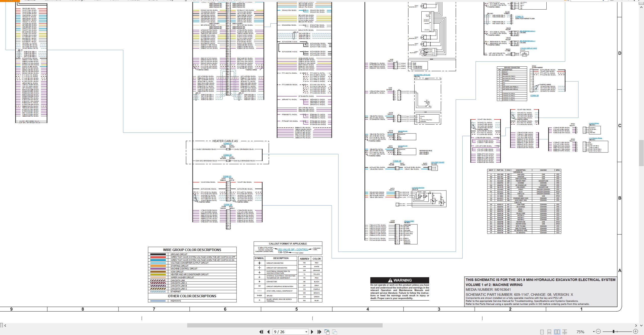Click the WIPER WASHER CIRCUIT legend label
This screenshot has height=335, width=644.
pos(182,277)
